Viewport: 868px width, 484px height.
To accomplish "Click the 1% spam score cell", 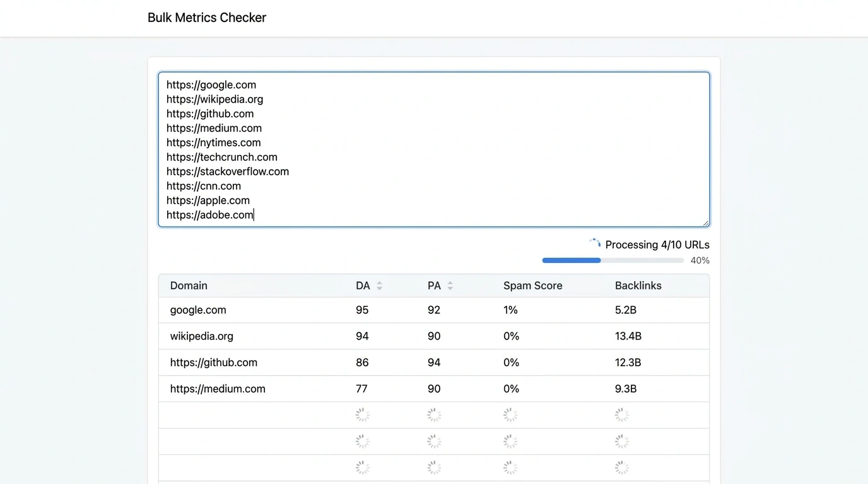I will click(510, 310).
